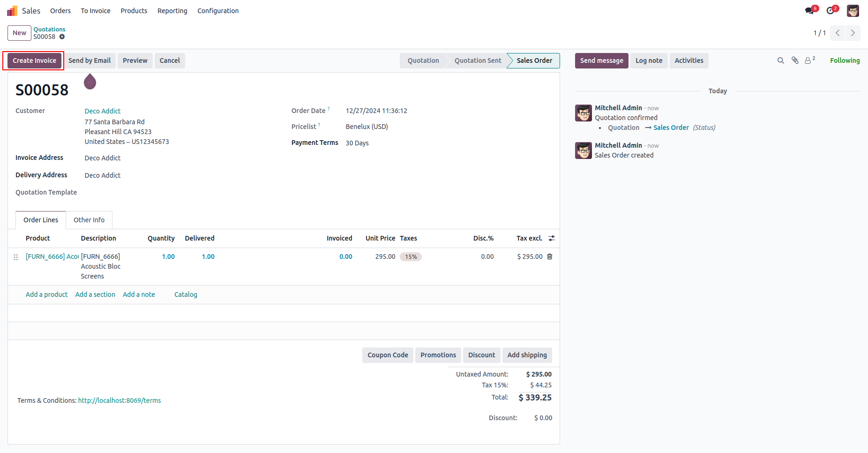Open the Mitchell Admin user avatar menu

click(x=853, y=11)
